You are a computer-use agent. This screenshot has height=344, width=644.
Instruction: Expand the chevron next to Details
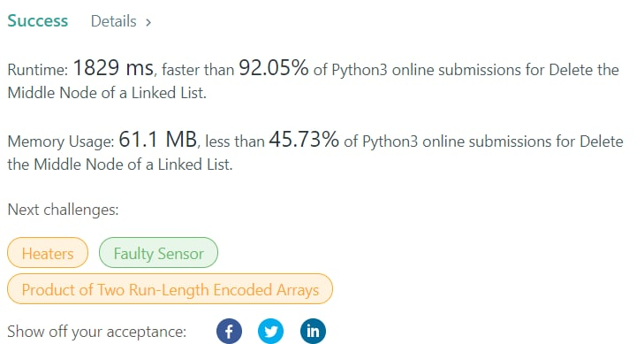(x=148, y=22)
